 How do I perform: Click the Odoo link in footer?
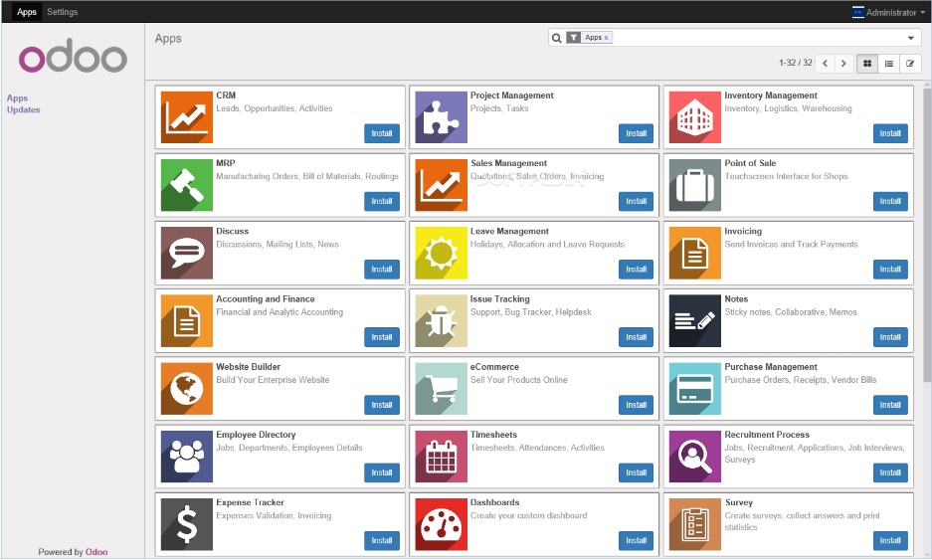click(96, 552)
